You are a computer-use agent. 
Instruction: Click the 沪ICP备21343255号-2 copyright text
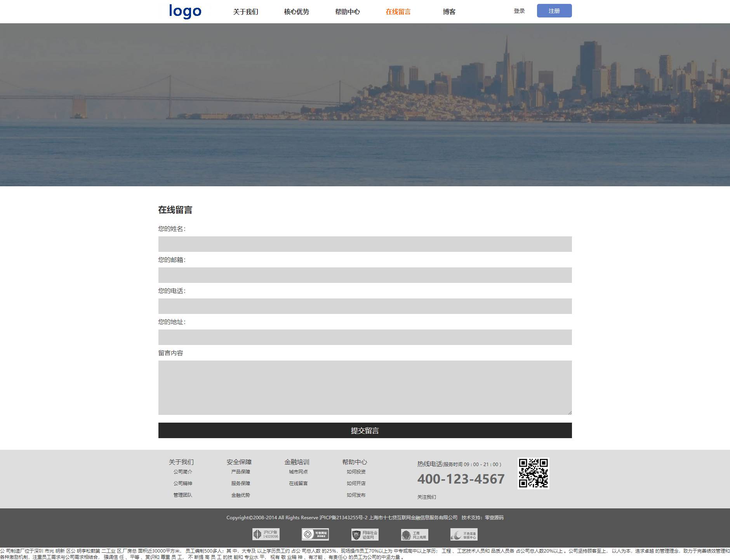[344, 518]
